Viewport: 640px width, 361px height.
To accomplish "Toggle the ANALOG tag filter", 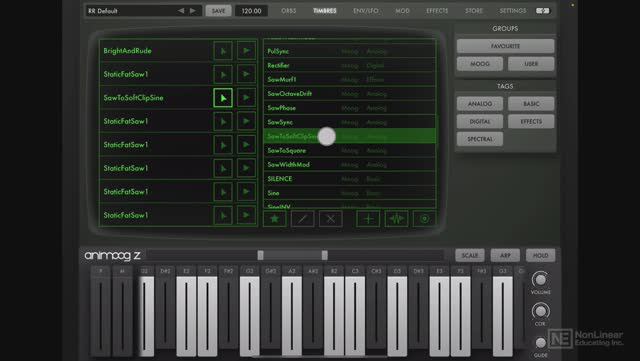I will pyautogui.click(x=480, y=104).
